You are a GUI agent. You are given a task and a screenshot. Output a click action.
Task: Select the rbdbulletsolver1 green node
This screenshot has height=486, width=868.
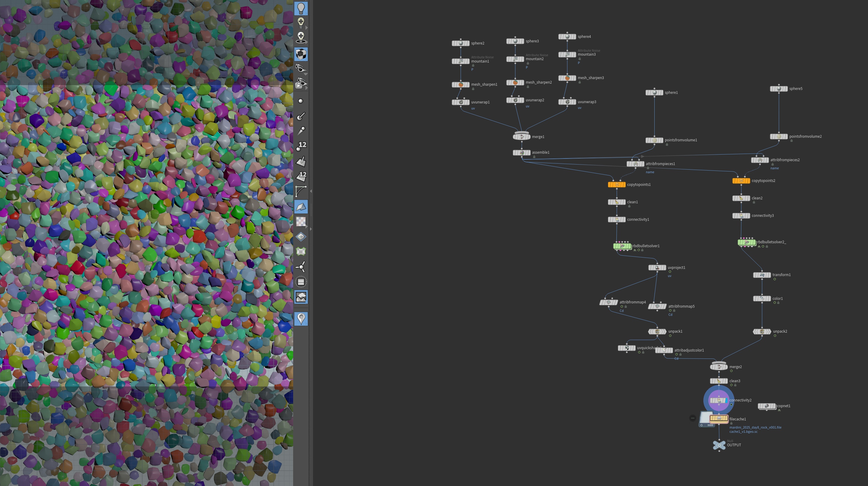point(622,246)
